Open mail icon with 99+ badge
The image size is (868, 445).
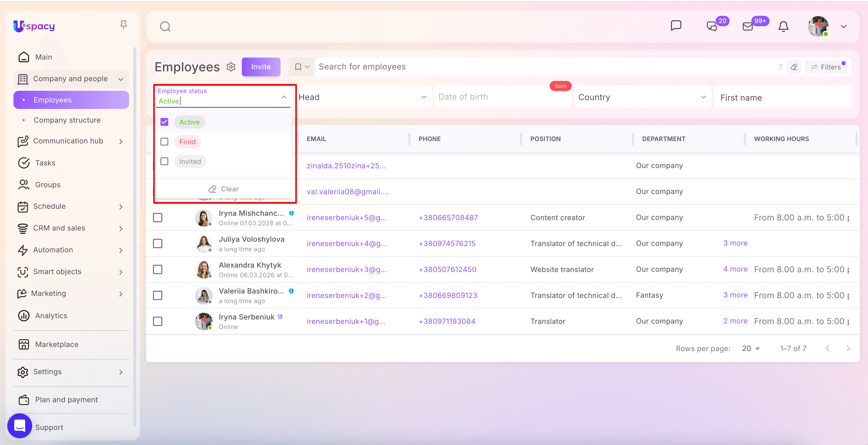(748, 26)
